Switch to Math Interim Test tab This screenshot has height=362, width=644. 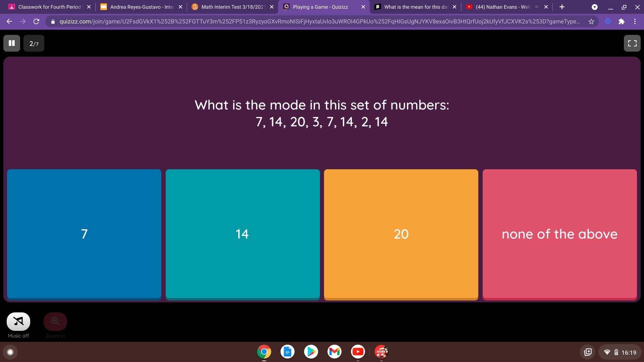click(x=233, y=7)
